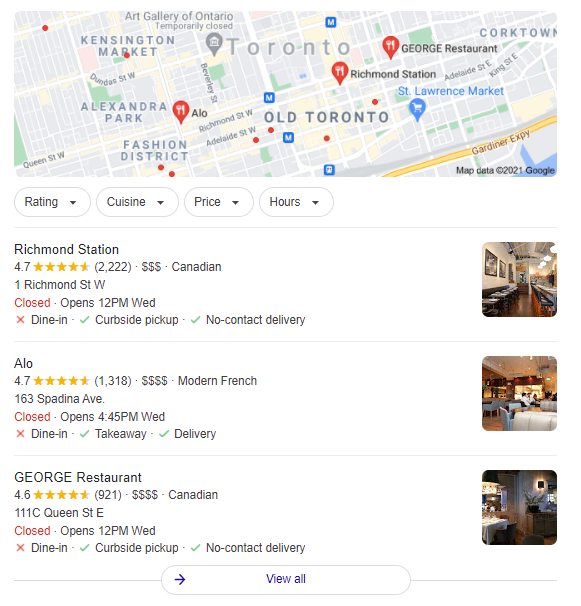The width and height of the screenshot is (581, 606).
Task: Click the arrow icon in View all button
Action: click(180, 579)
